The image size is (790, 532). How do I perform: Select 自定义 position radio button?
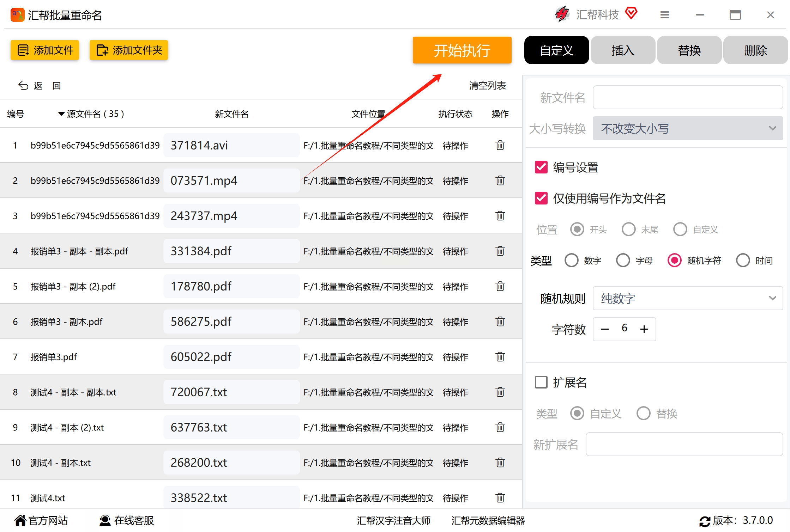click(680, 230)
